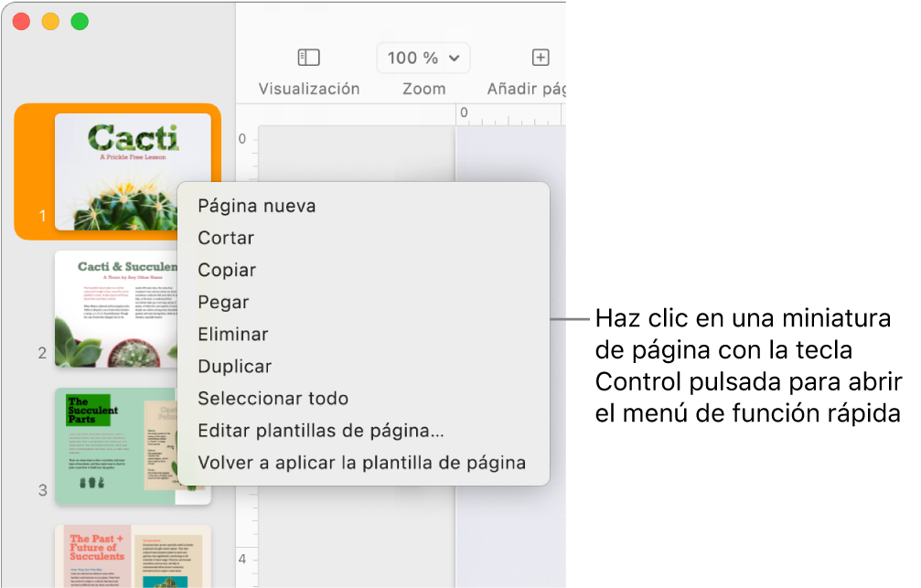
Task: Open the 100 % zoom dropdown
Action: [423, 59]
